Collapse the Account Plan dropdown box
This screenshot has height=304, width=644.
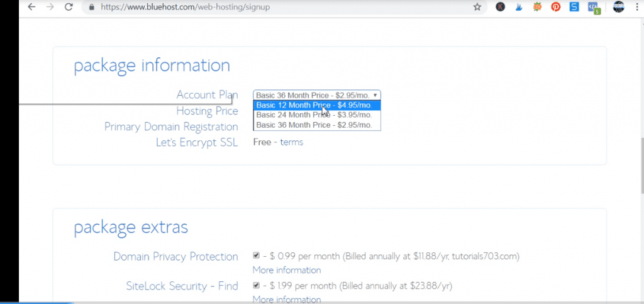[x=316, y=95]
